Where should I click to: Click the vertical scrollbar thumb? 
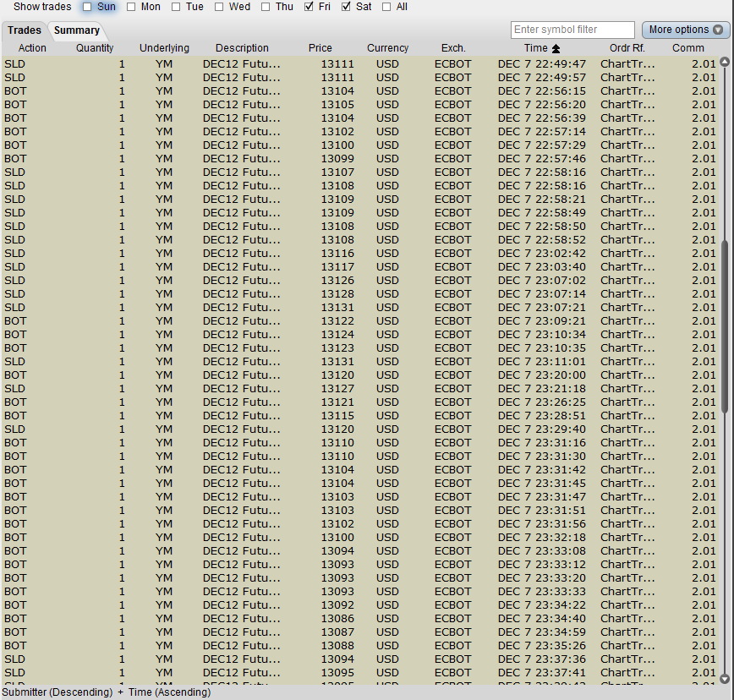click(x=725, y=326)
